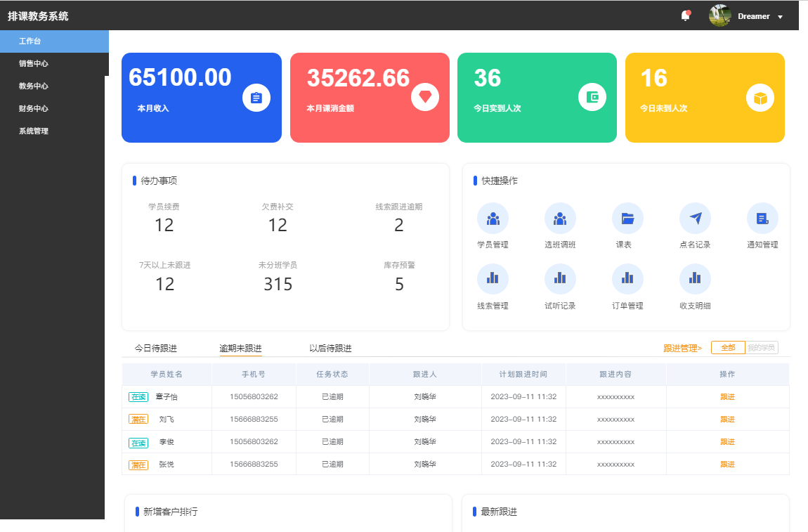
Task: Click the 7天以上未跟进 count 12
Action: click(x=165, y=284)
